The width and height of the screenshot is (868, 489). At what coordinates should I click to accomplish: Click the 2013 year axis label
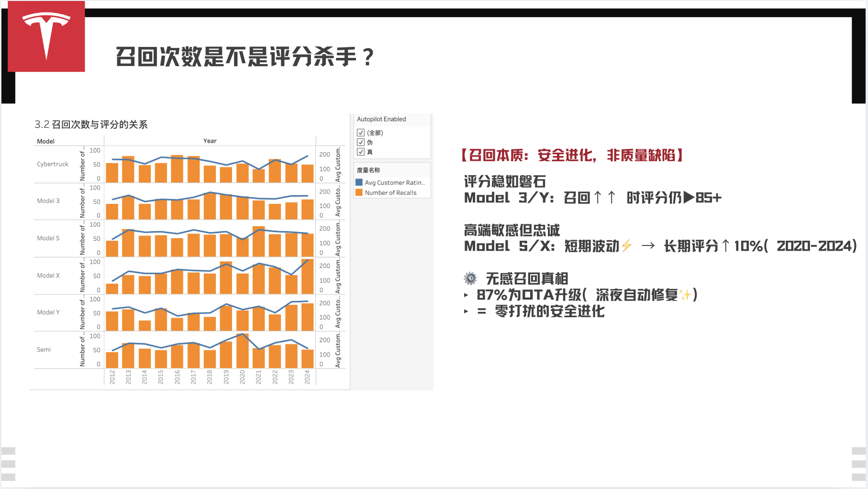click(x=128, y=377)
